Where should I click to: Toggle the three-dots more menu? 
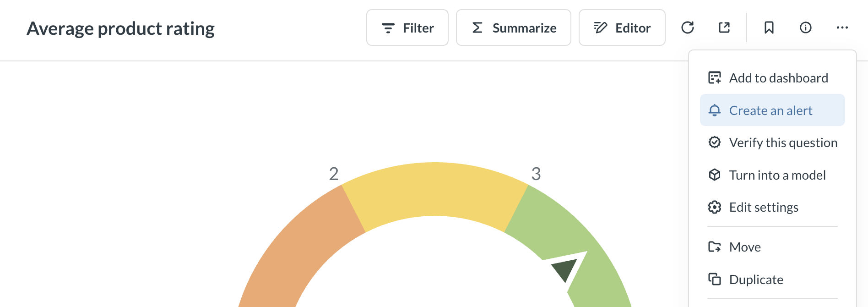[x=842, y=28]
